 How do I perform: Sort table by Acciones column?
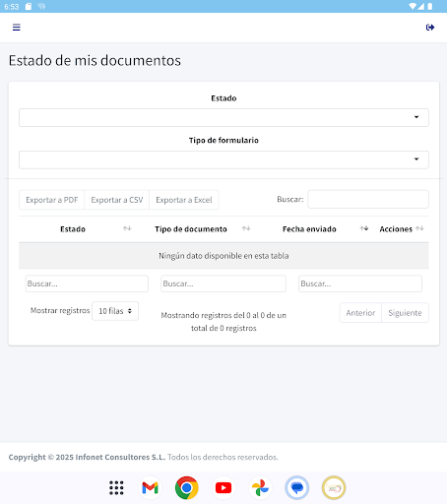(x=419, y=228)
